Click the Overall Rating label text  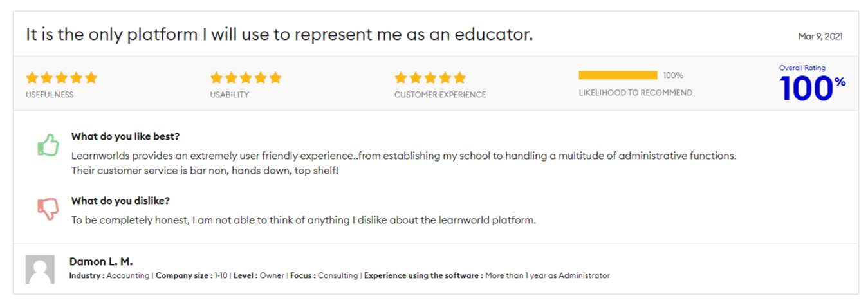[802, 68]
